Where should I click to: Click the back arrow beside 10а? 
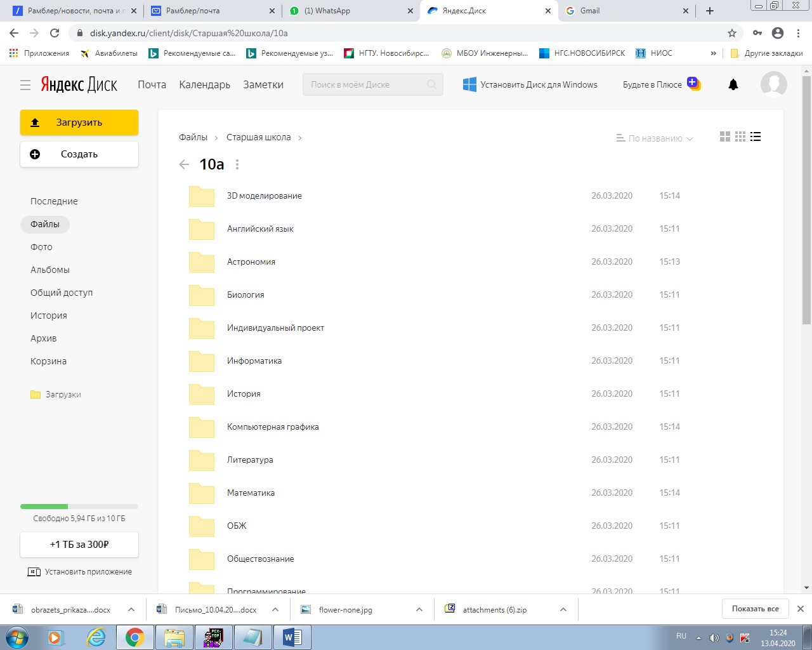(x=184, y=164)
